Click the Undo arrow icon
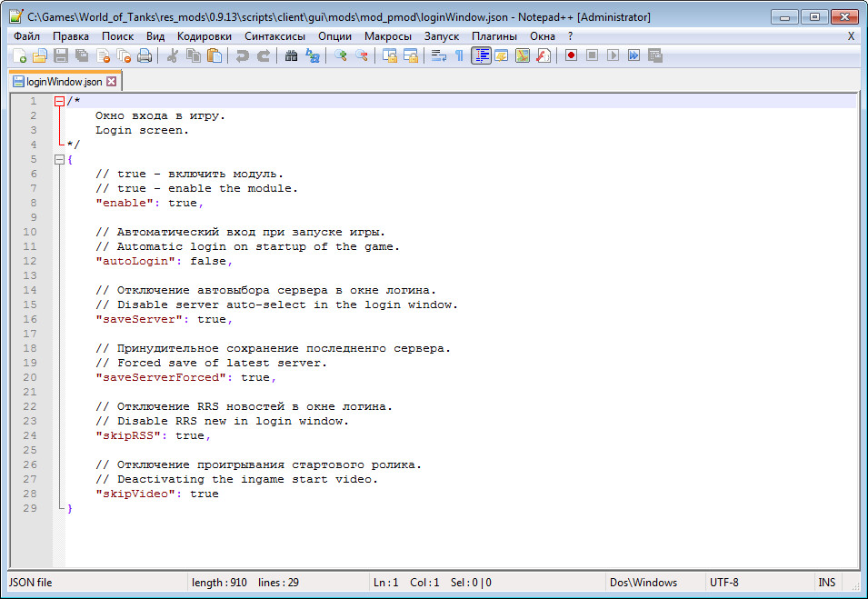 pyautogui.click(x=242, y=55)
